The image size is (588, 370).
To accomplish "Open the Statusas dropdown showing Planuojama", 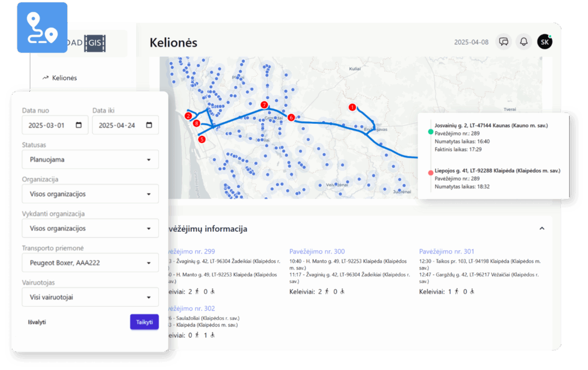I will point(90,159).
